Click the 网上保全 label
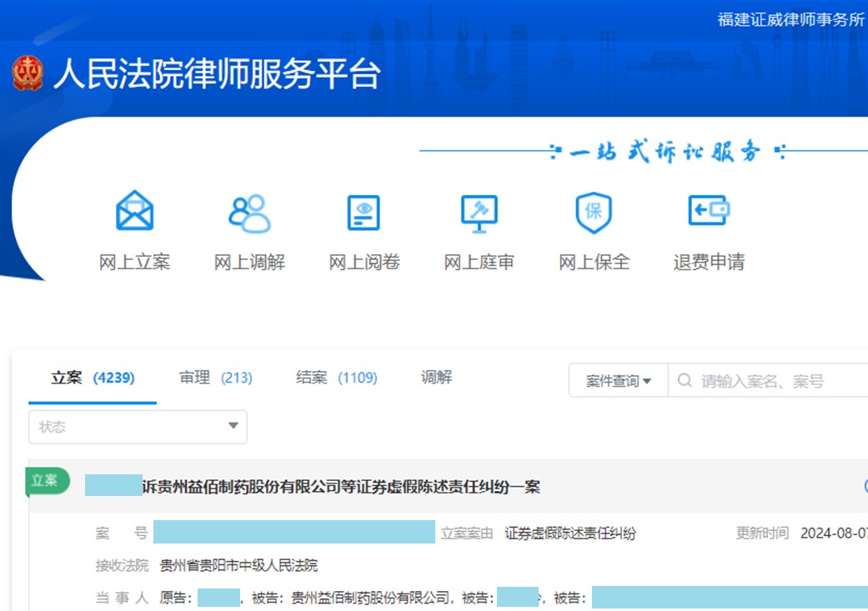This screenshot has width=868, height=611. pyautogui.click(x=594, y=262)
